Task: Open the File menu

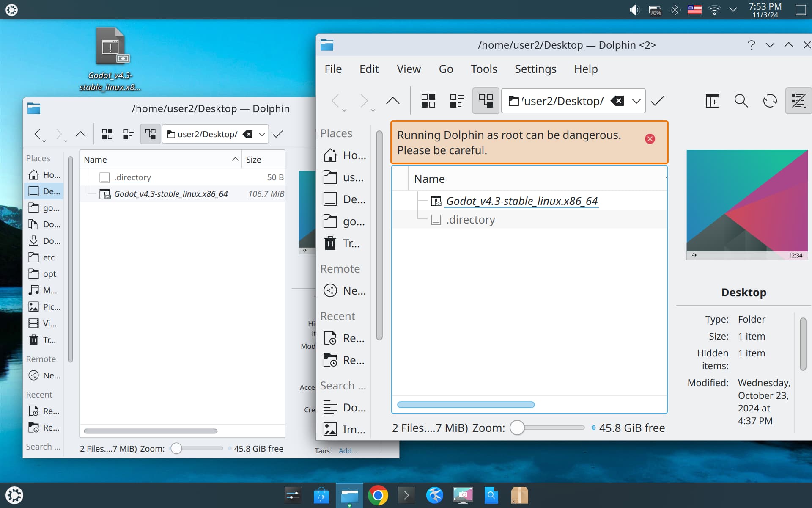Action: pos(333,69)
